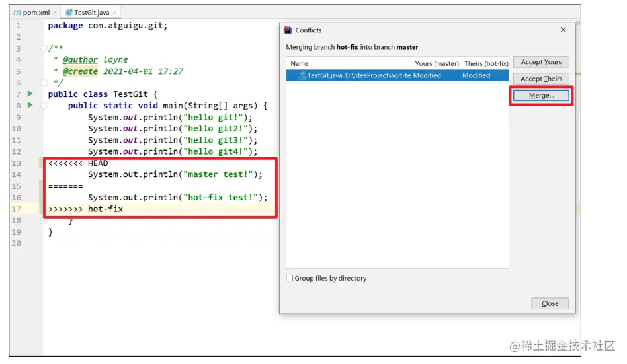This screenshot has width=627, height=364.
Task: Click the "hot-fix test!" println line
Action: (x=177, y=198)
